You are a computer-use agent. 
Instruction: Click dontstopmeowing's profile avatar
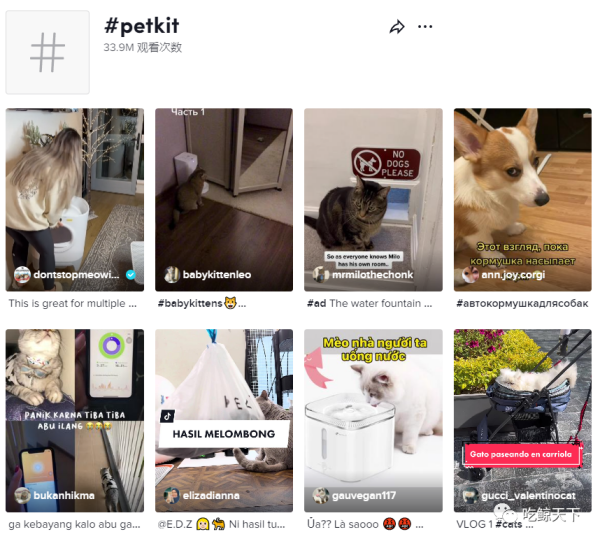pos(22,275)
